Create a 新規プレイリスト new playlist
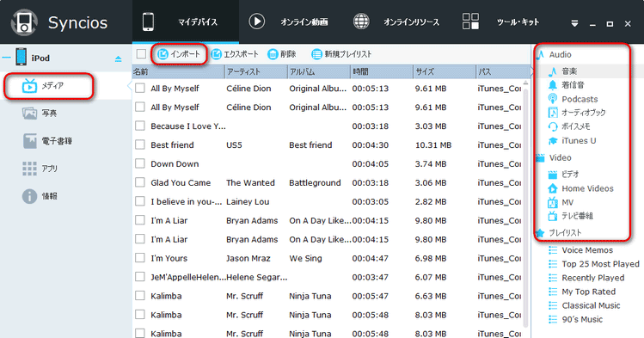The image size is (644, 338). click(341, 54)
